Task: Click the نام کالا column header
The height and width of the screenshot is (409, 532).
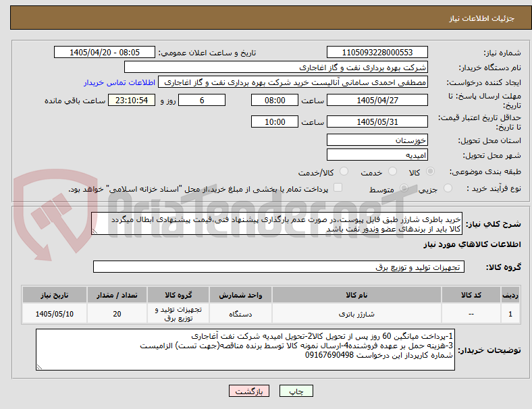Action: coord(356,295)
